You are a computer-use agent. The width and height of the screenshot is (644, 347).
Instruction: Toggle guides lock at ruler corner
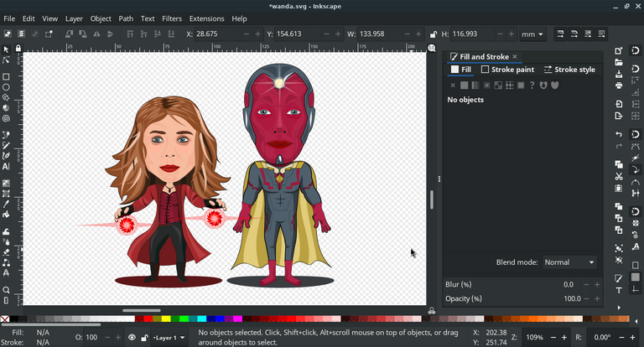[x=18, y=49]
